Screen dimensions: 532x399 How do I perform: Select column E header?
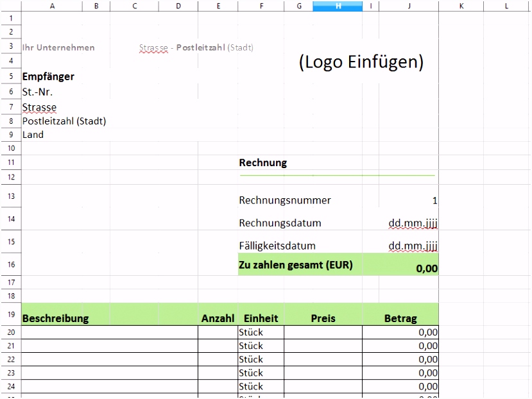pos(218,6)
